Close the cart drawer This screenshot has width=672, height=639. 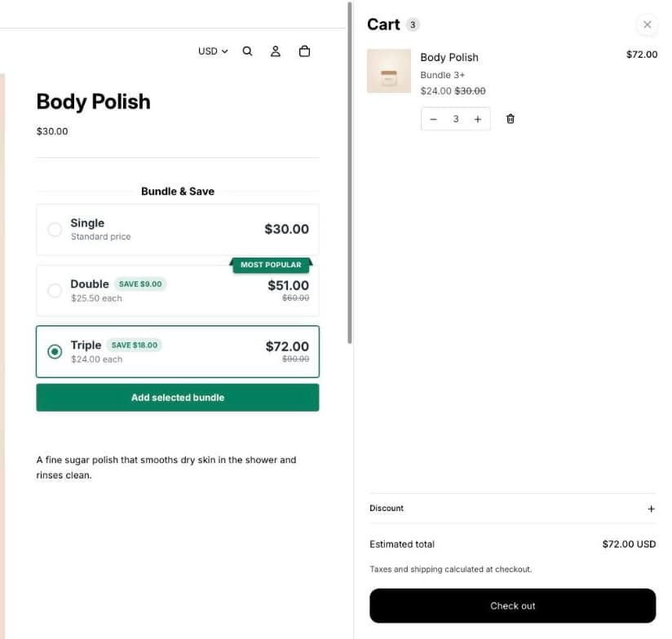click(648, 24)
